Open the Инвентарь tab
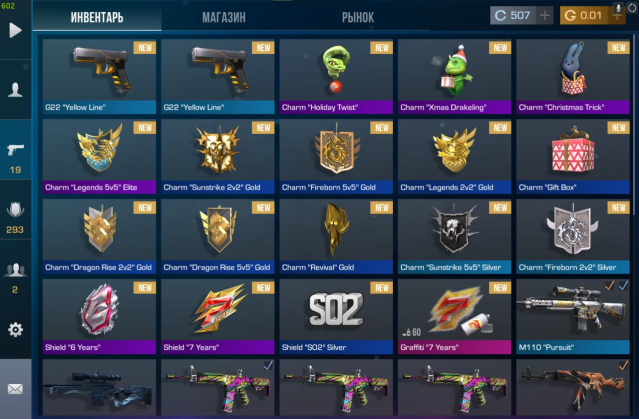The image size is (639, 419). tap(97, 18)
